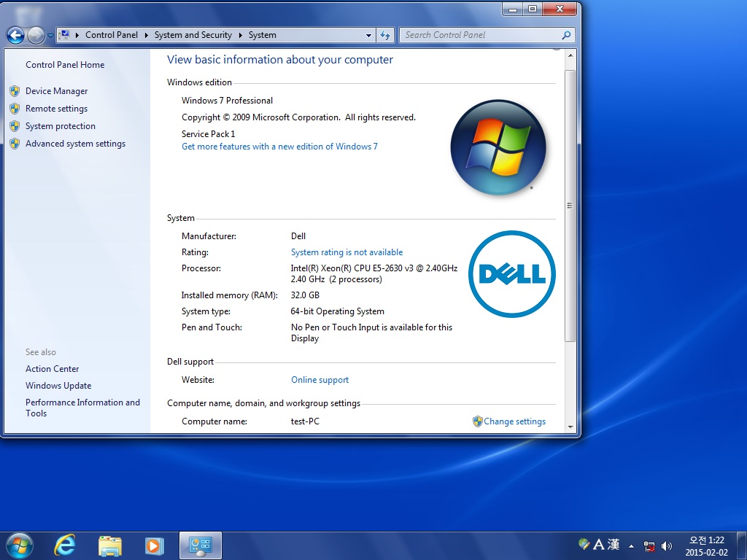Click the Dell manufacturer value
The width and height of the screenshot is (747, 560).
(298, 236)
